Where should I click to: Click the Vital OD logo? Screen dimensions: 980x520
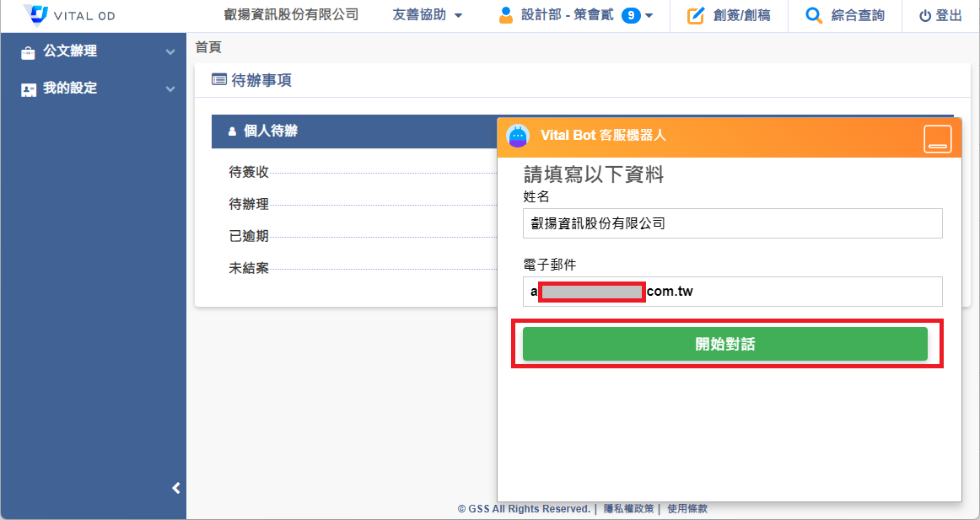69,15
